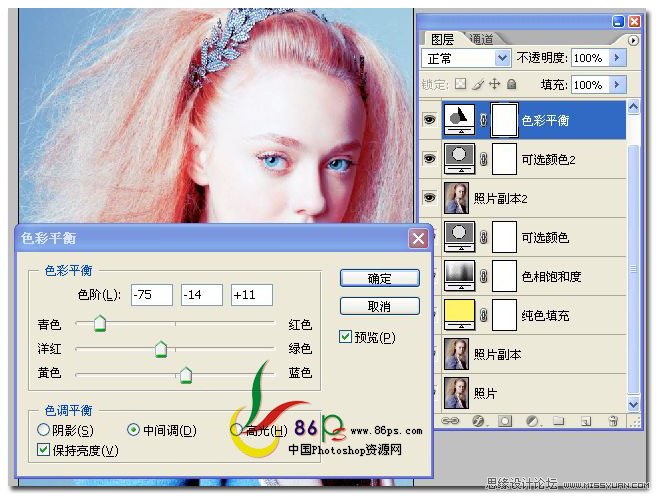
Task: Click the 青色-红色 slider handle
Action: pos(100,324)
